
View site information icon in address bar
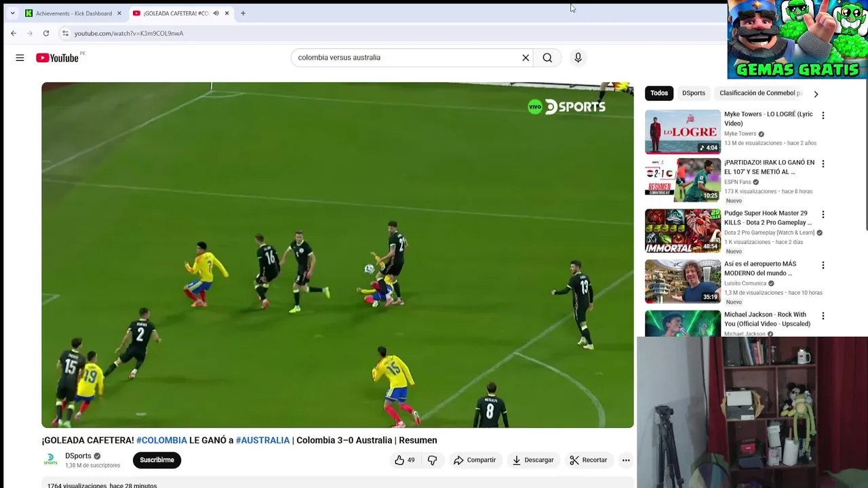[65, 33]
